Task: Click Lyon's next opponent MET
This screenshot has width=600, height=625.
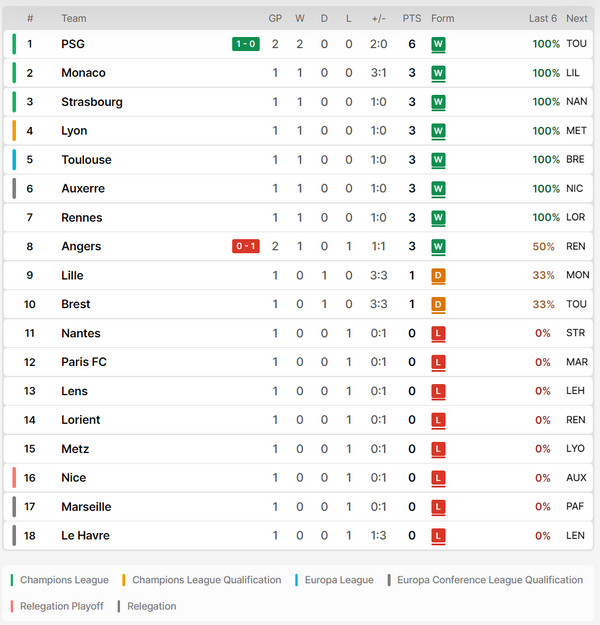Action: 577,131
